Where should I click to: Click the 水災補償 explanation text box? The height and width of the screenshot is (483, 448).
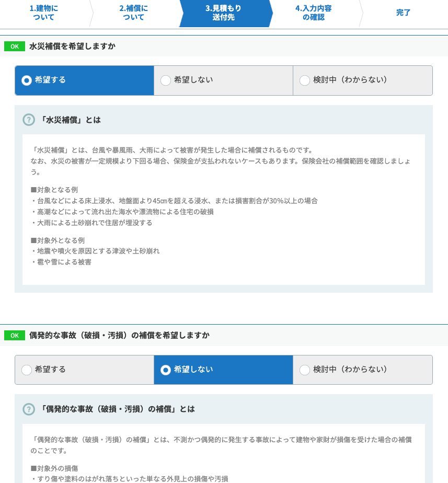click(223, 209)
